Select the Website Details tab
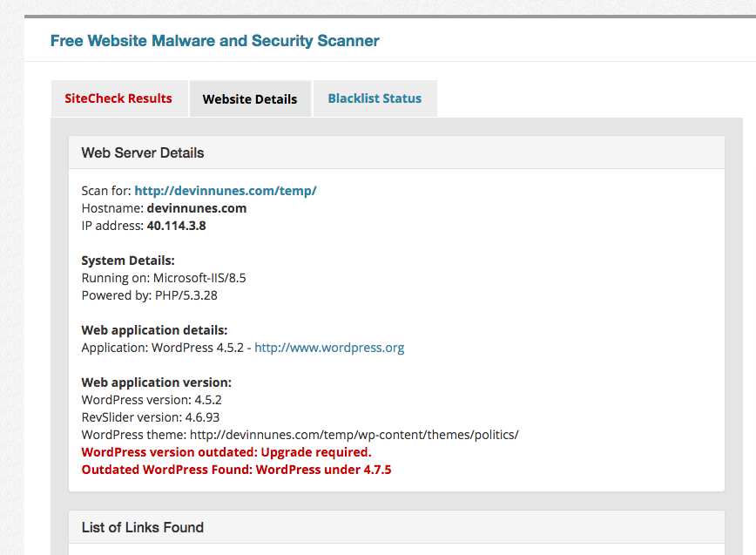This screenshot has height=555, width=756. pyautogui.click(x=250, y=98)
